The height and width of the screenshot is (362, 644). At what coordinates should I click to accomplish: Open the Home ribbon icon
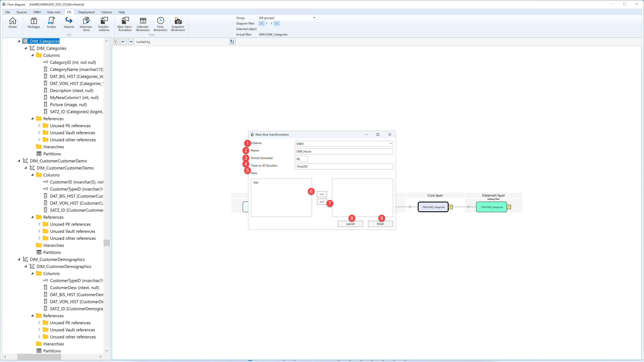(13, 23)
